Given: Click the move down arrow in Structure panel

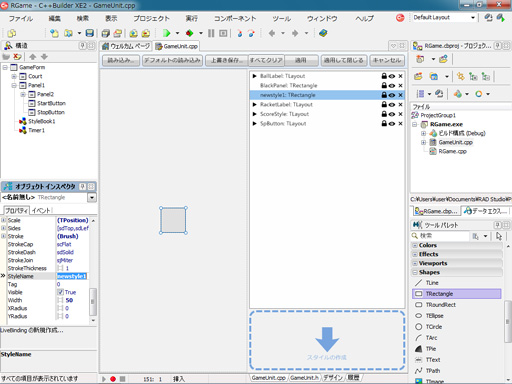Looking at the screenshot, I should (x=44, y=57).
